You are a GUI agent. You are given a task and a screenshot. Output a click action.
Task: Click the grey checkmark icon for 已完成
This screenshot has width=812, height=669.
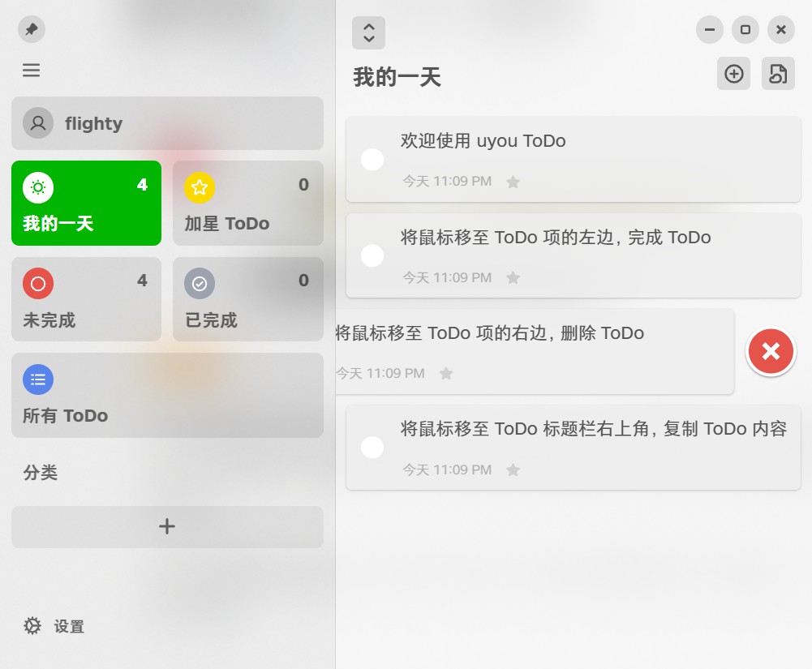coord(200,284)
